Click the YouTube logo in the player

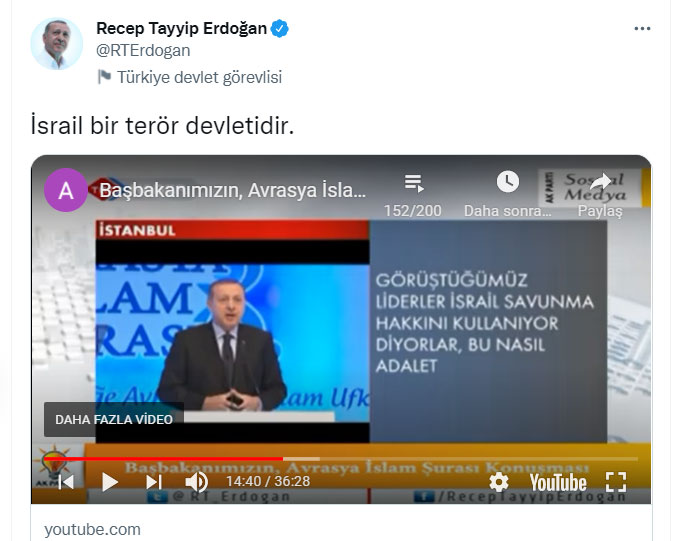(x=558, y=482)
